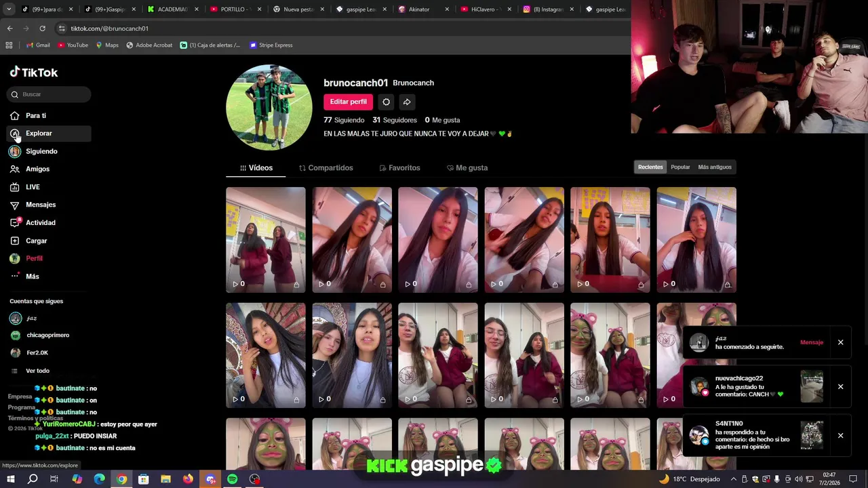The image size is (868, 488).
Task: Sort videos by Recientes
Action: 650,167
